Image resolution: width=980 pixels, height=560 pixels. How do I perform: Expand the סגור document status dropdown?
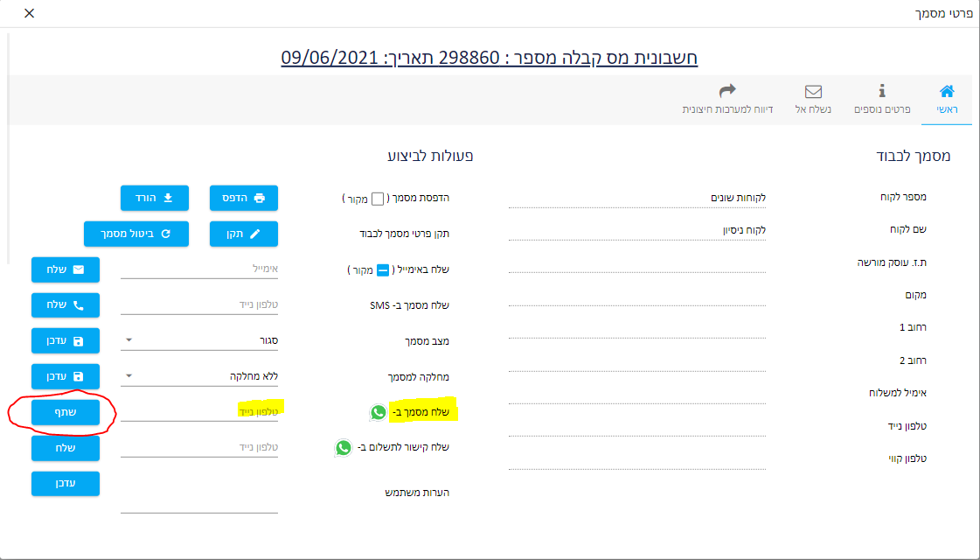click(199, 340)
